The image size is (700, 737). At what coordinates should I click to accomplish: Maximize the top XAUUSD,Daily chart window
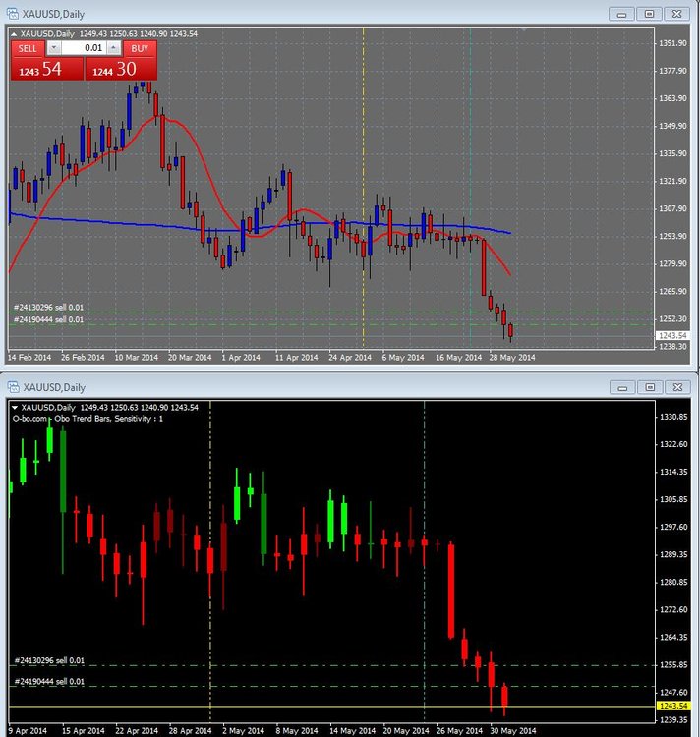coord(649,14)
